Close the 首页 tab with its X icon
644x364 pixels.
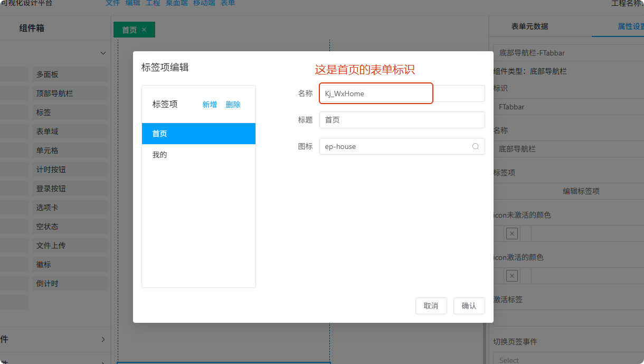click(x=144, y=30)
